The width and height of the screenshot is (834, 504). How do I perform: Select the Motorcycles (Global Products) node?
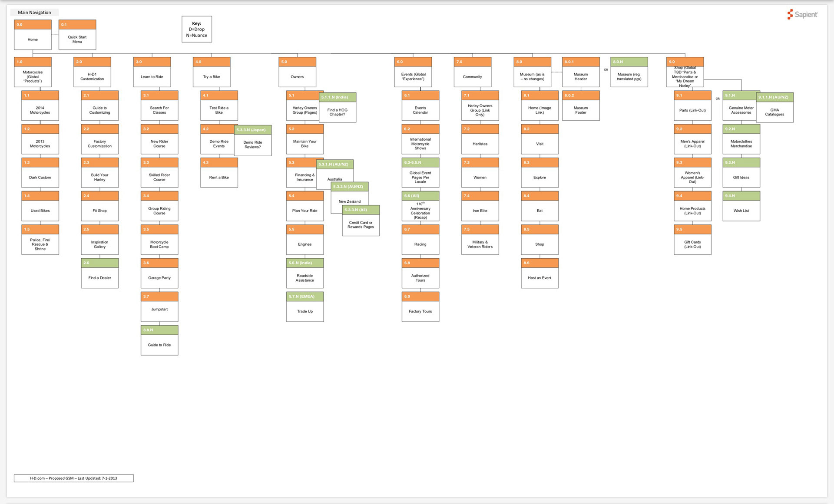33,72
